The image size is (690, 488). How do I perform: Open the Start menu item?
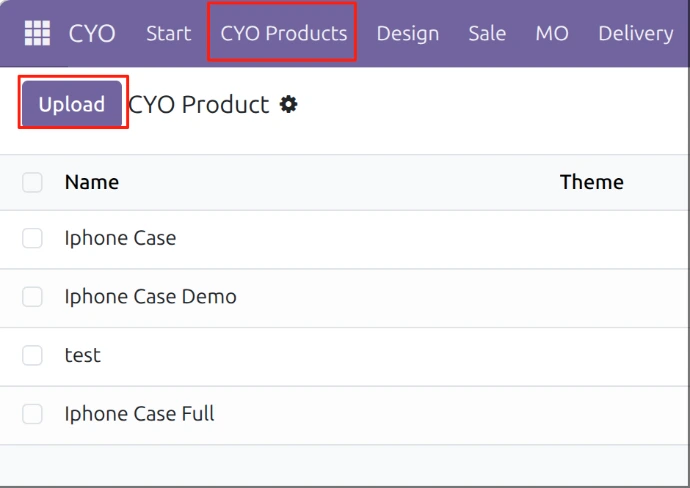tap(168, 33)
